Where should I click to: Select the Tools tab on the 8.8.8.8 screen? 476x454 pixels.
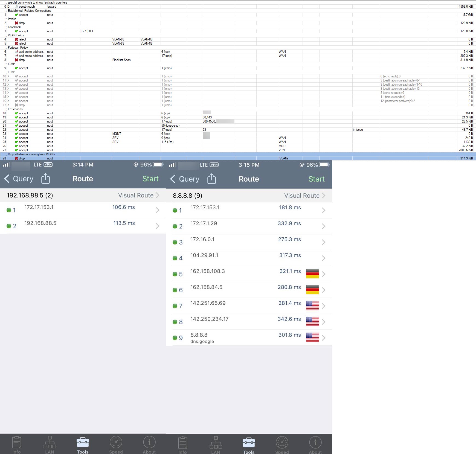click(249, 445)
